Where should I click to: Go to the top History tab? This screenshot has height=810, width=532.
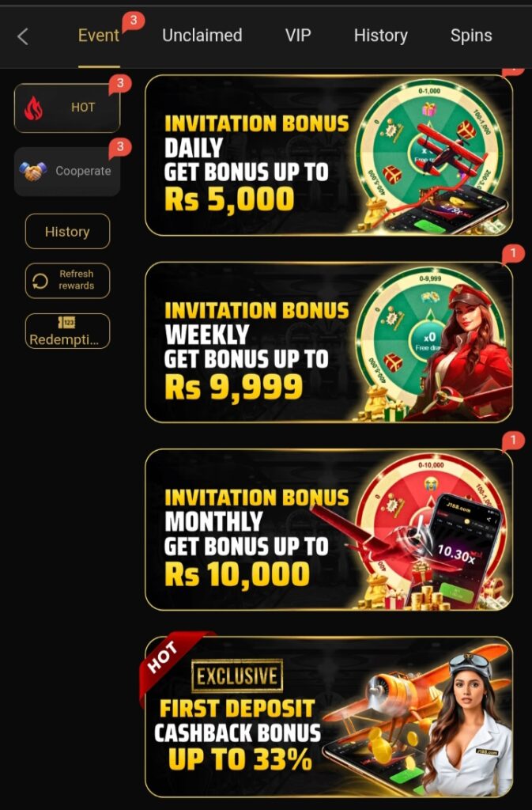coord(381,36)
